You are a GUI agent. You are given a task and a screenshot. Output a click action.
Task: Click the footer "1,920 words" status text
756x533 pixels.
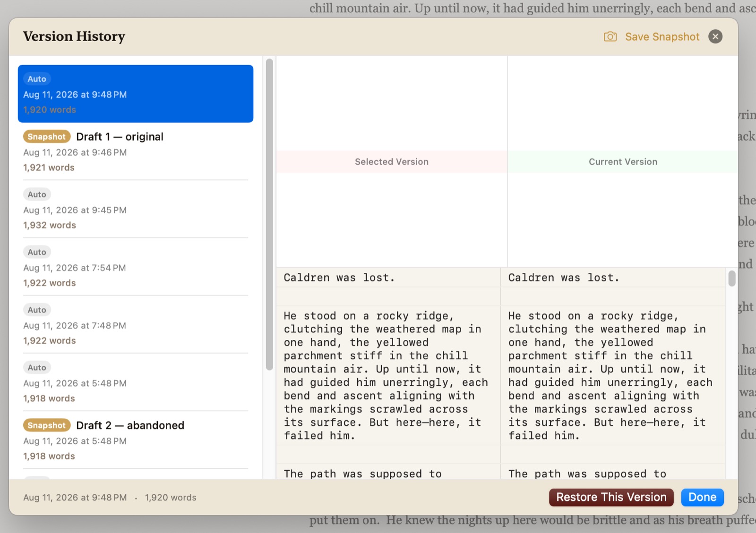(171, 498)
